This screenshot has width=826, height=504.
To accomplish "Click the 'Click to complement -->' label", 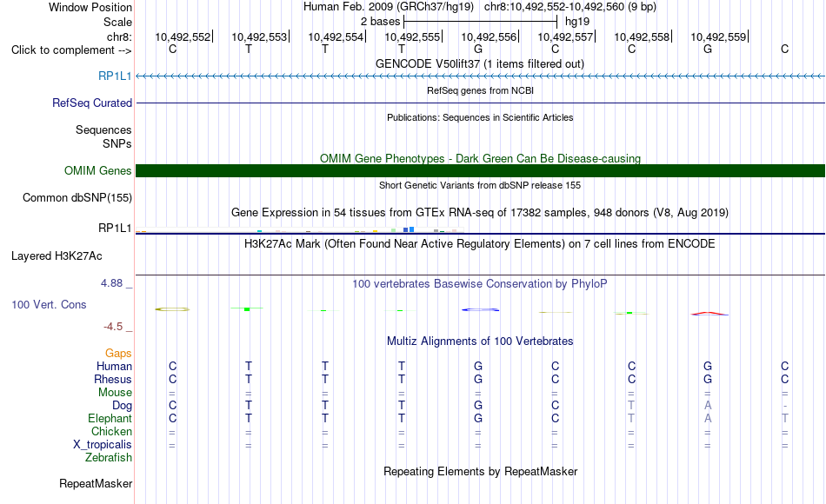I will point(71,50).
